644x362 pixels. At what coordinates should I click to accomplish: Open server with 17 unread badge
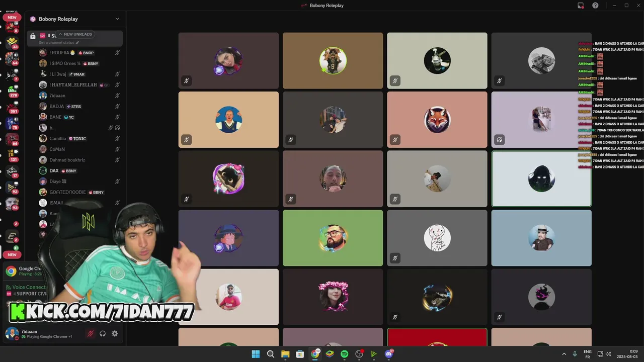coord(12,171)
